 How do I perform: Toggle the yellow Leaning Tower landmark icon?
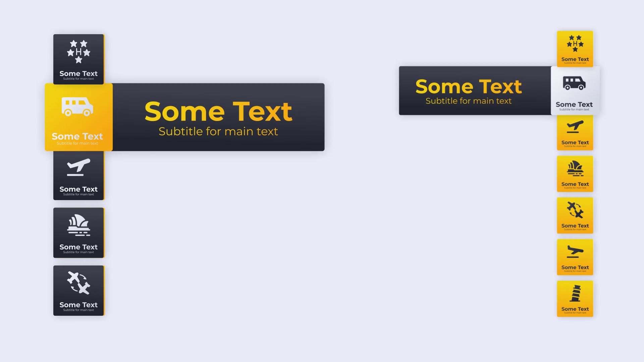click(x=575, y=299)
